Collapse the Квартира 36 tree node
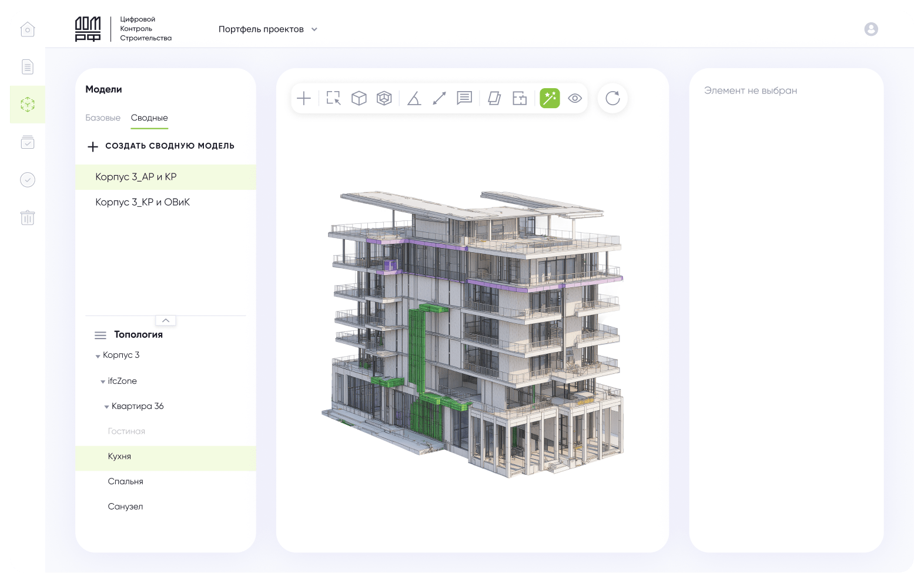The image size is (924, 583). click(x=106, y=407)
